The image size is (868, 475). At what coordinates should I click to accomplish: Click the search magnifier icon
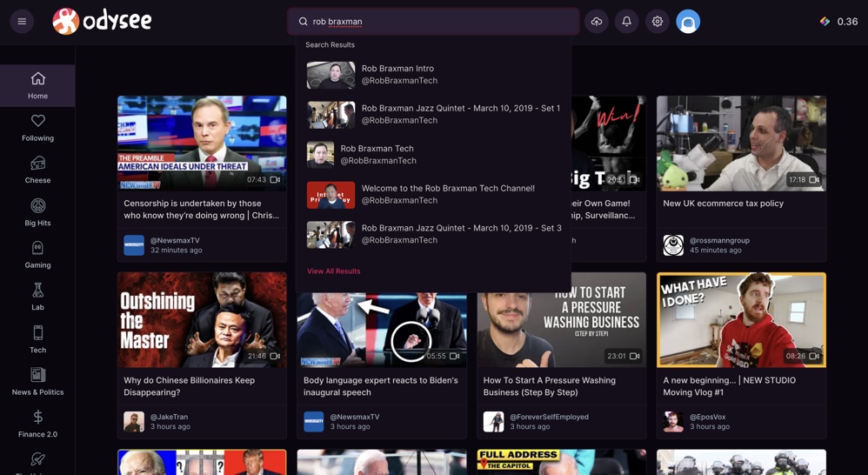coord(303,22)
